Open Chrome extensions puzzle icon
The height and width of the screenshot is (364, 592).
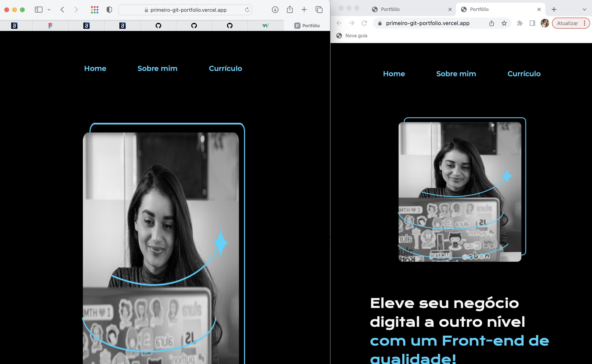click(x=520, y=23)
